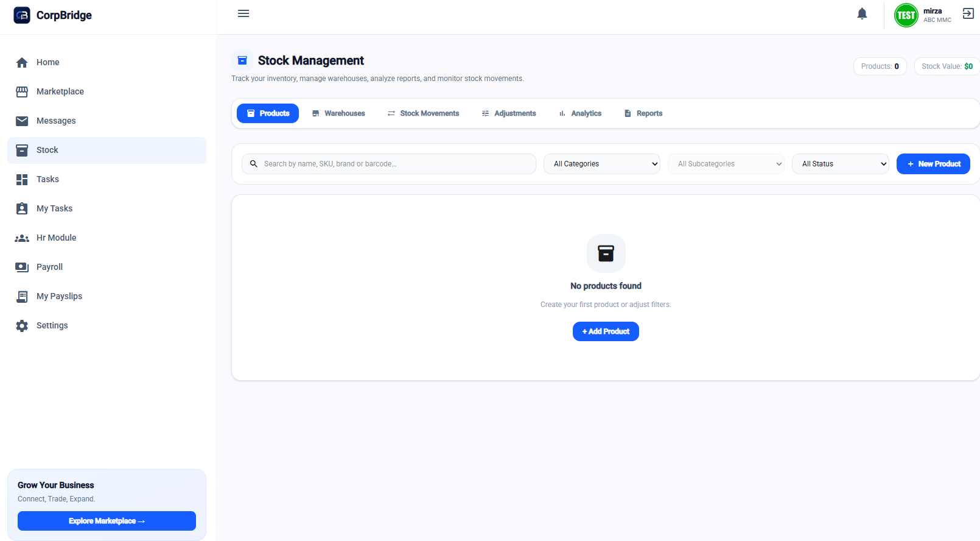This screenshot has height=541, width=980.
Task: Open the notifications bell
Action: 862,13
